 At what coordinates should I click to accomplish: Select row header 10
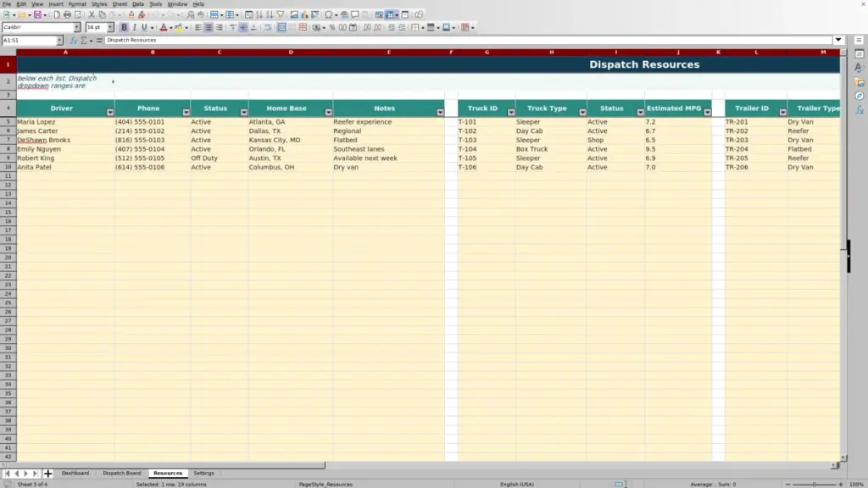tap(8, 167)
